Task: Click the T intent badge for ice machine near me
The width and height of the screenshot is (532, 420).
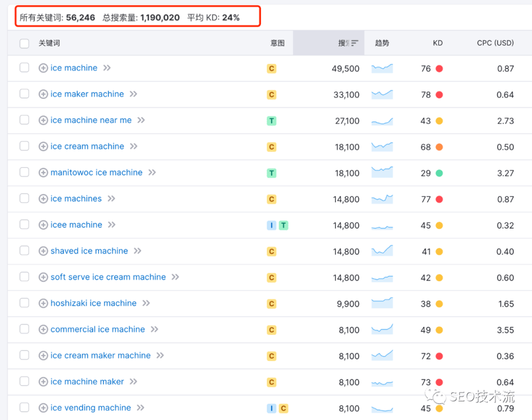Action: pos(271,121)
